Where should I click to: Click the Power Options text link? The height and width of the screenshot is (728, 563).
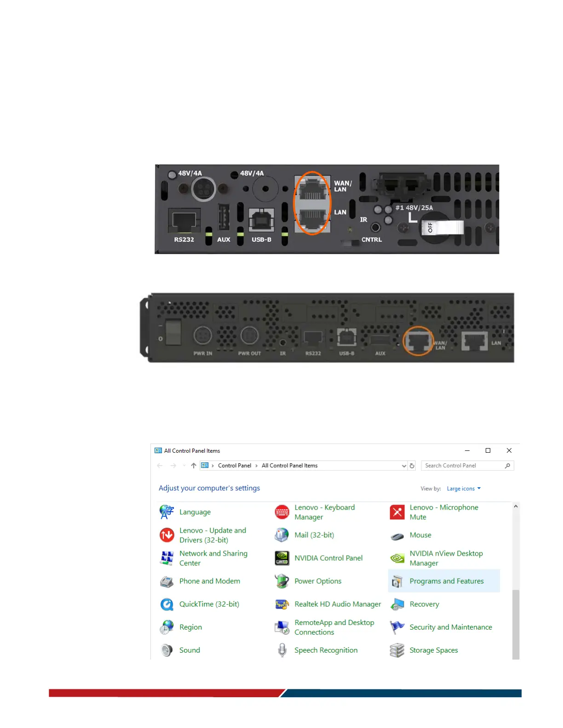(318, 581)
